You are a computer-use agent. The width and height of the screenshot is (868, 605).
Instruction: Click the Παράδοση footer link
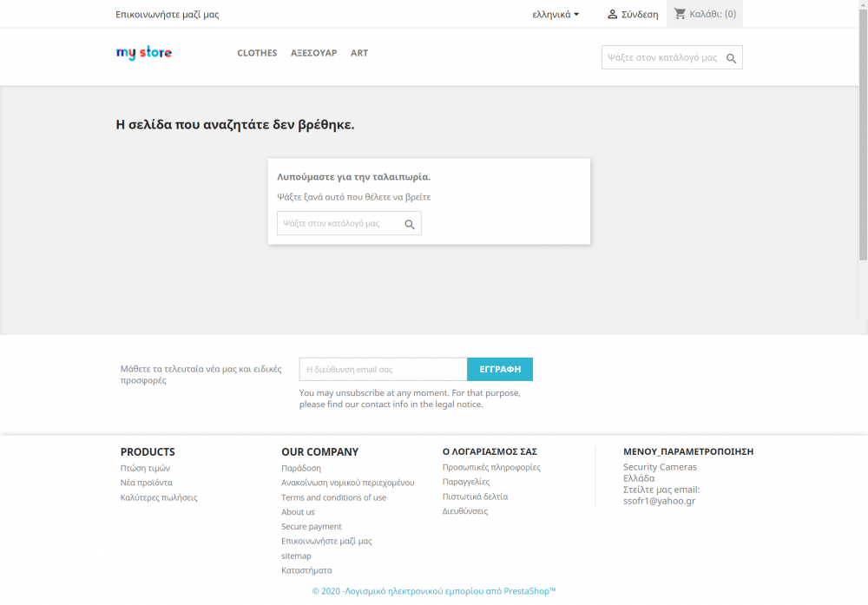coord(301,468)
